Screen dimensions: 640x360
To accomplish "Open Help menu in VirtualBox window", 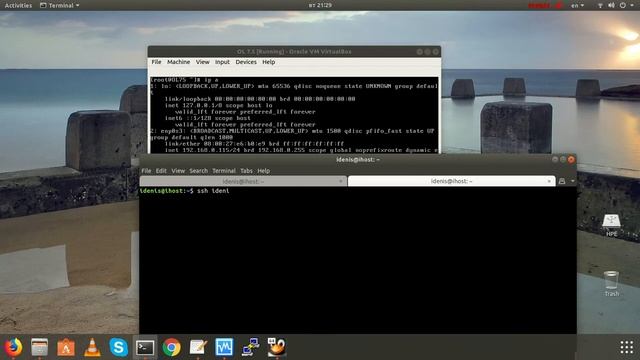I will point(269,62).
